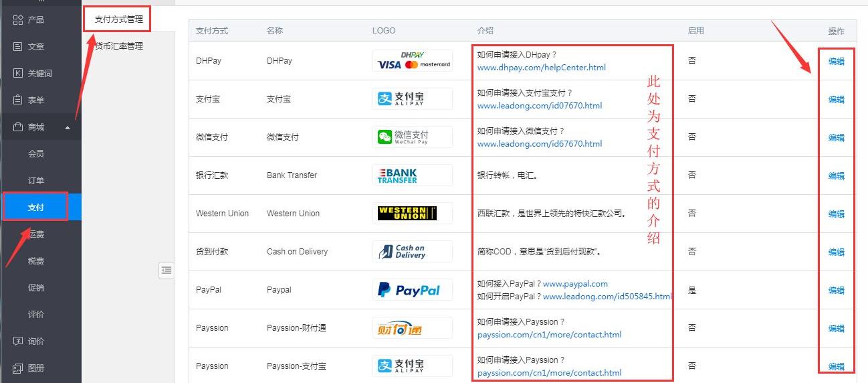Open the 支付方式管理 tab
Image resolution: width=868 pixels, height=383 pixels.
point(118,19)
